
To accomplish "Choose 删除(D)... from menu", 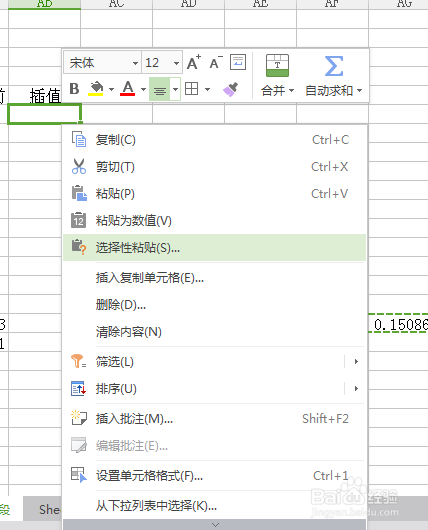I will (x=214, y=305).
